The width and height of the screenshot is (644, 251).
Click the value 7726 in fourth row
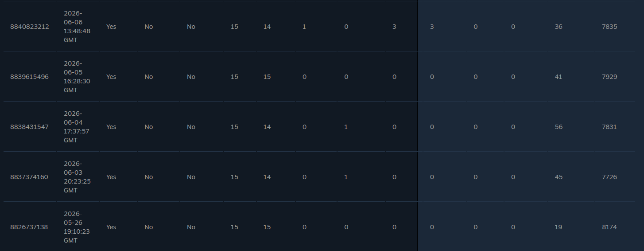(609, 177)
